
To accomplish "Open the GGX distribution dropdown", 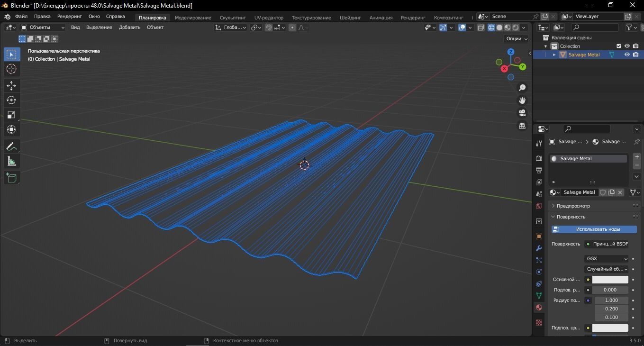I will tap(607, 259).
